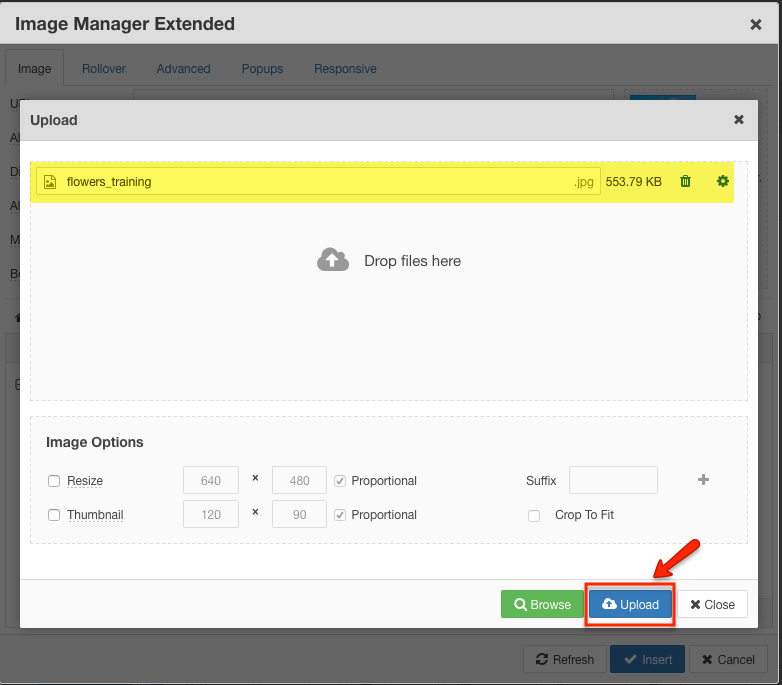Viewport: 782px width, 685px height.
Task: Click the green Browse button
Action: tap(542, 604)
